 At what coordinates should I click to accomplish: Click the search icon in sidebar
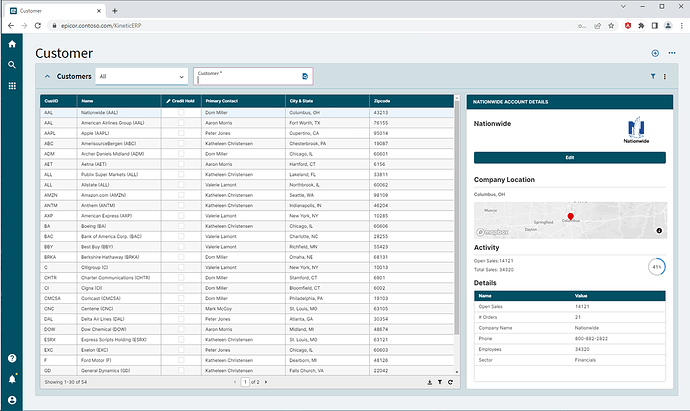click(12, 65)
